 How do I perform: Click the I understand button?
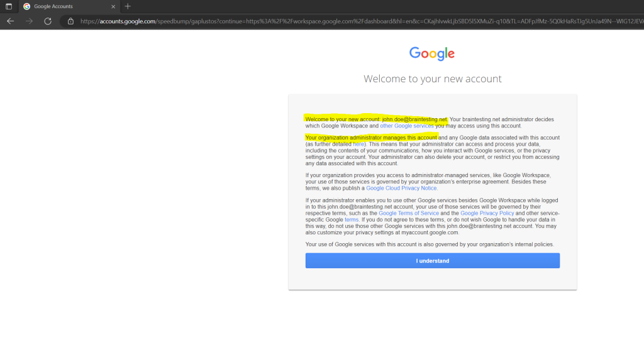coord(433,261)
